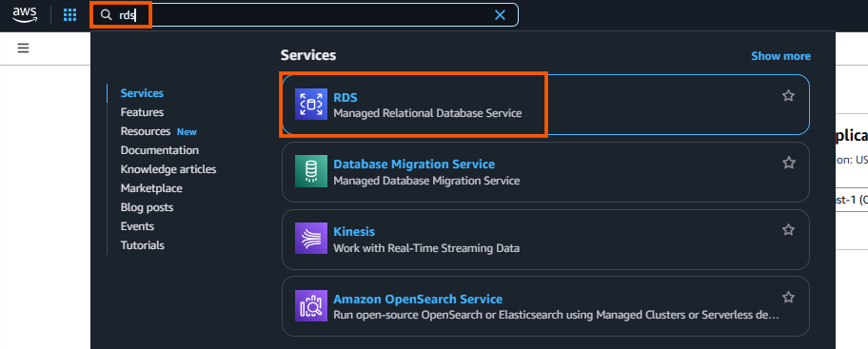Select the Knowledge articles category

pyautogui.click(x=168, y=169)
